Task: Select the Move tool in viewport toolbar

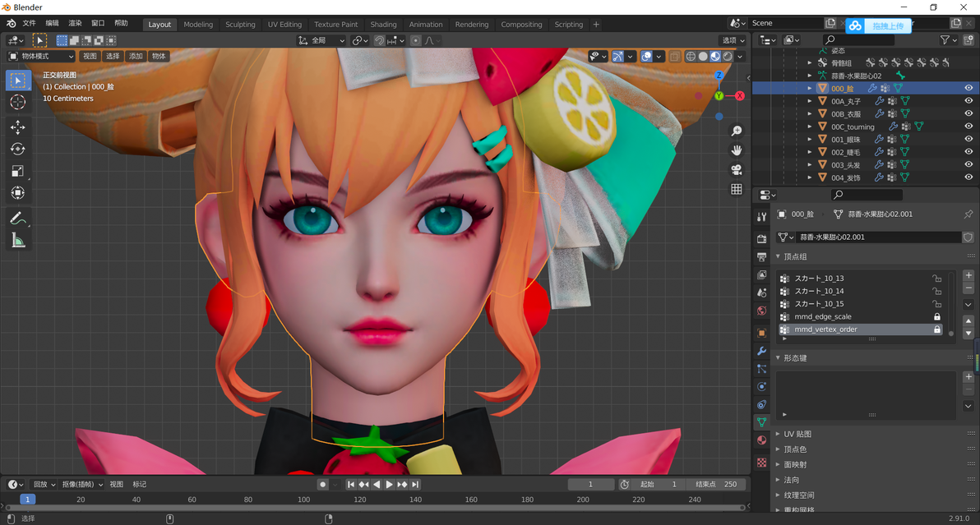Action: [17, 127]
